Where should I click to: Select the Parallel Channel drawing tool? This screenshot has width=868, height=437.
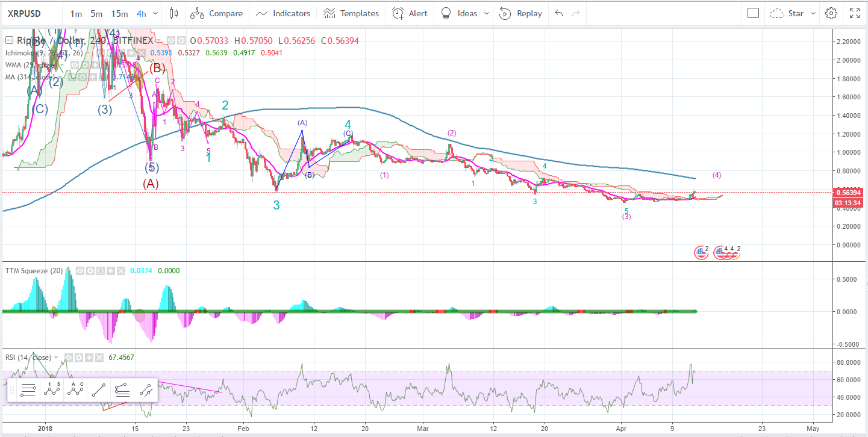coord(145,390)
